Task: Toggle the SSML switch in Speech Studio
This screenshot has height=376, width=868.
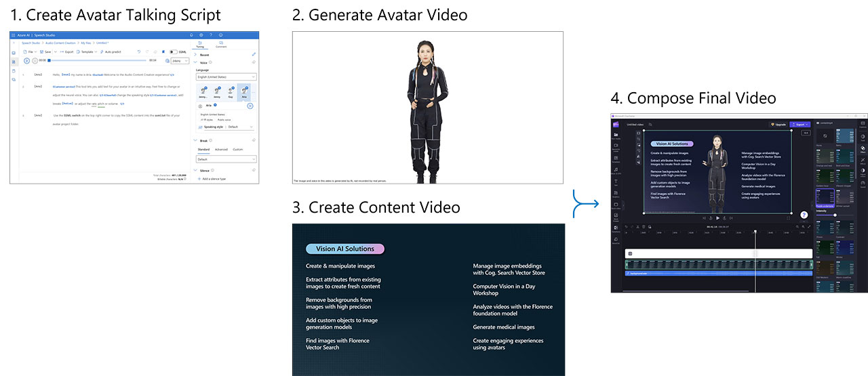Action: click(x=172, y=51)
